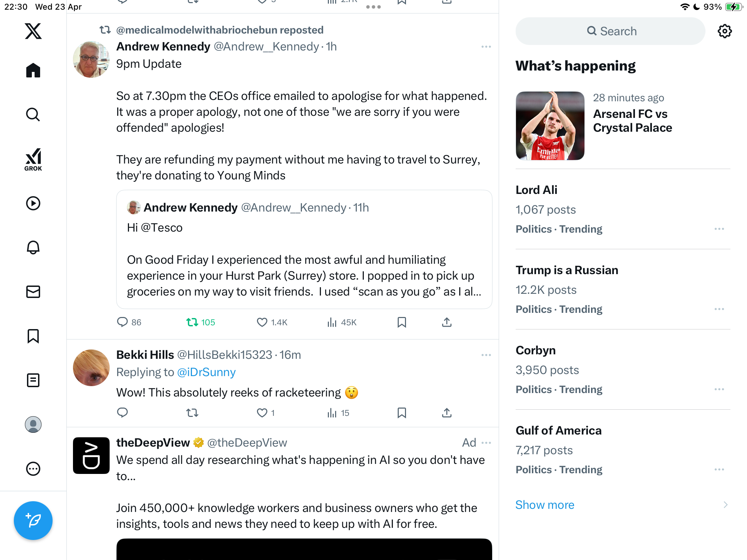747x560 pixels.
Task: Open the settings gear next to Search
Action: [725, 31]
